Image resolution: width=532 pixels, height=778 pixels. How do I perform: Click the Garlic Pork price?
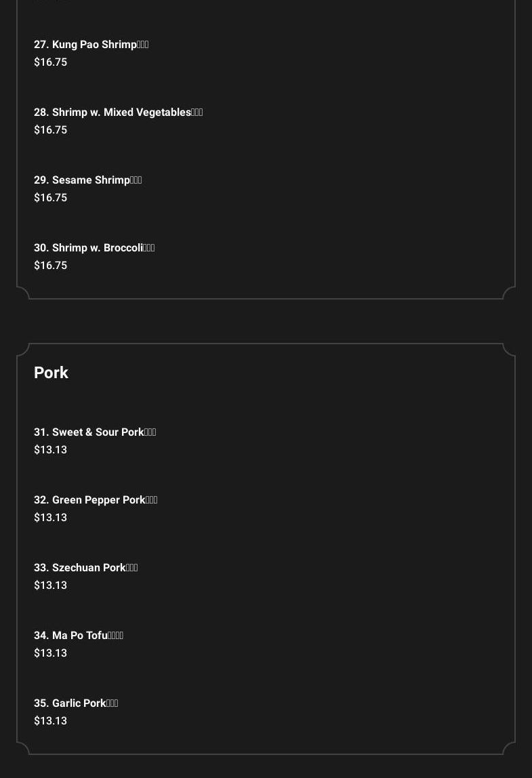pos(51,721)
